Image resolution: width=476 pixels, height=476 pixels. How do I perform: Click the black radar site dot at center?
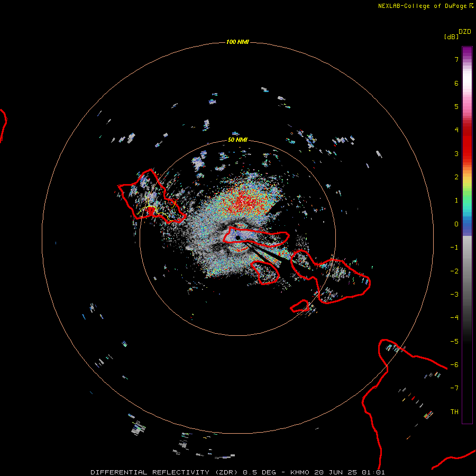[x=238, y=237]
